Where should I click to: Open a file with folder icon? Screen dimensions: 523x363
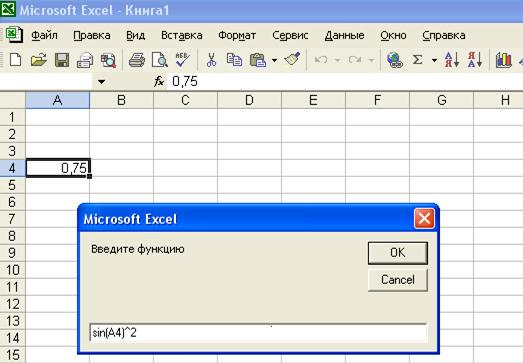38,60
